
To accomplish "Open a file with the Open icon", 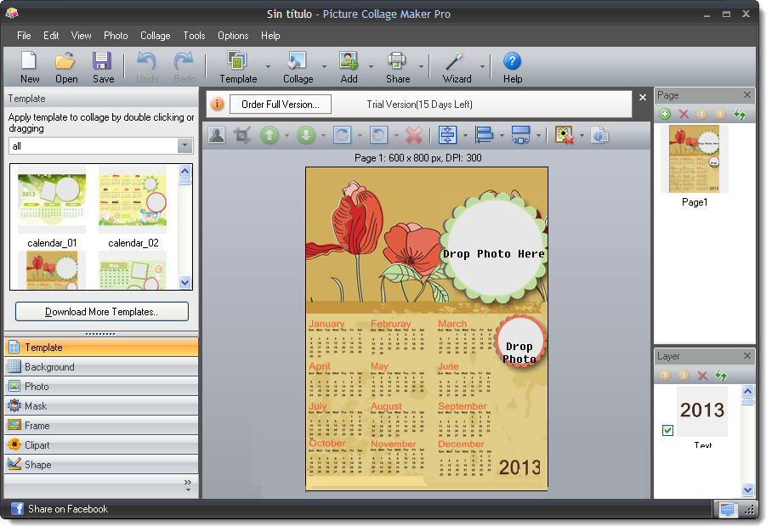I will click(x=66, y=67).
